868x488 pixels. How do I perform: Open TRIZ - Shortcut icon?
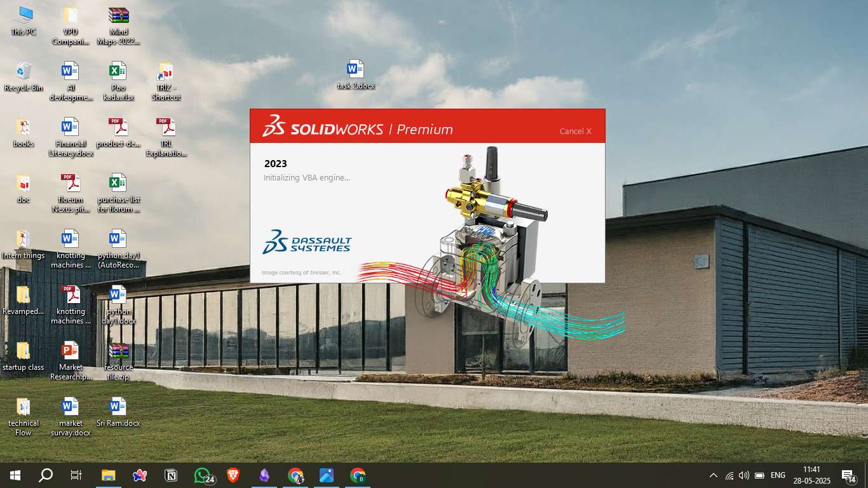coord(166,81)
